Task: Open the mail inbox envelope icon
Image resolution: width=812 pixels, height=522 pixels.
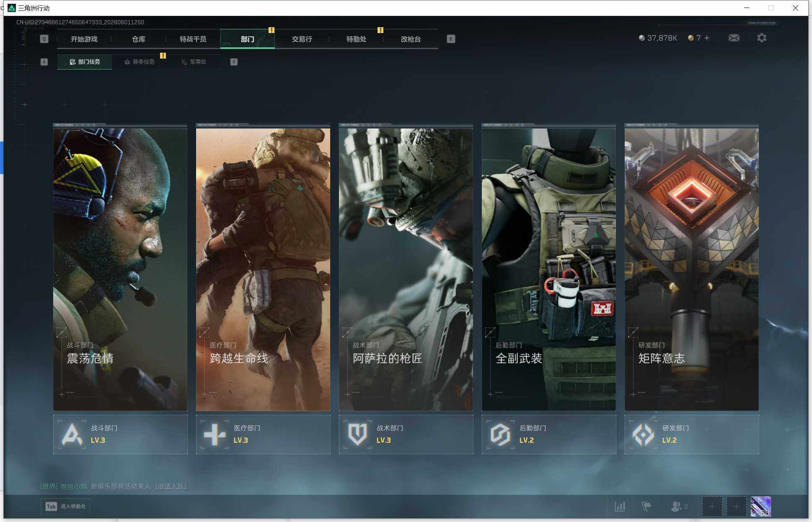Action: (x=734, y=38)
